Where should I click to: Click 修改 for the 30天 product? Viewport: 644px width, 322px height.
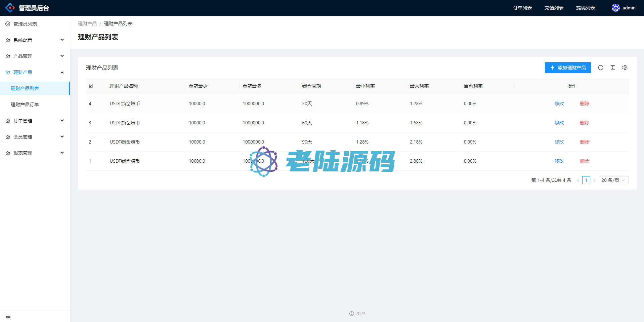[x=559, y=104]
